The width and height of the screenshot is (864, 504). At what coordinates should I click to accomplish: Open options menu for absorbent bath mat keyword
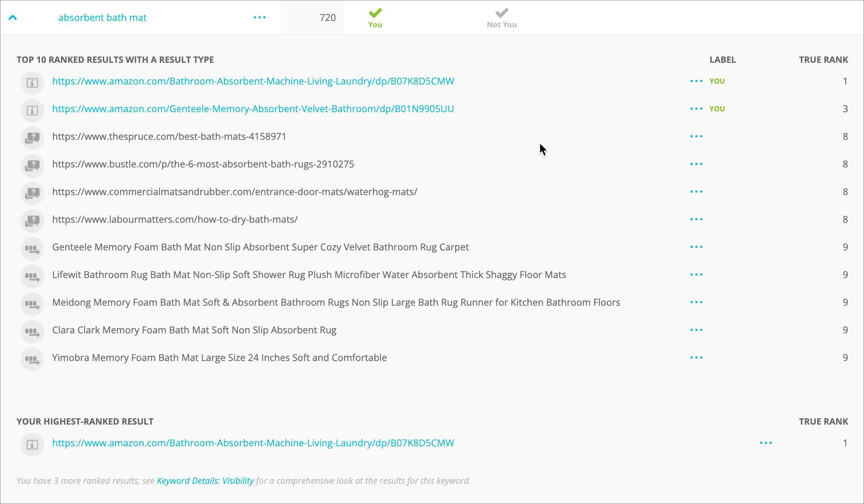pyautogui.click(x=260, y=17)
